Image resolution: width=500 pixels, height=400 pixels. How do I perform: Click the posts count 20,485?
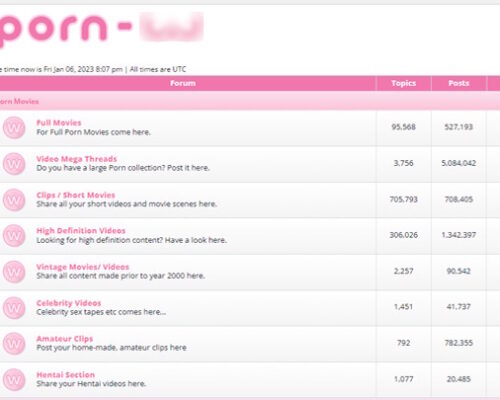click(x=459, y=379)
